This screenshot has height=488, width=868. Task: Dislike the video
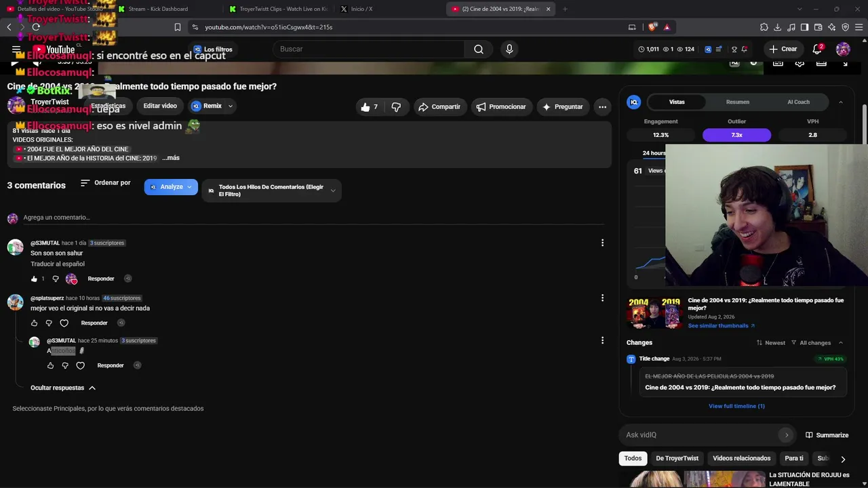pos(396,106)
